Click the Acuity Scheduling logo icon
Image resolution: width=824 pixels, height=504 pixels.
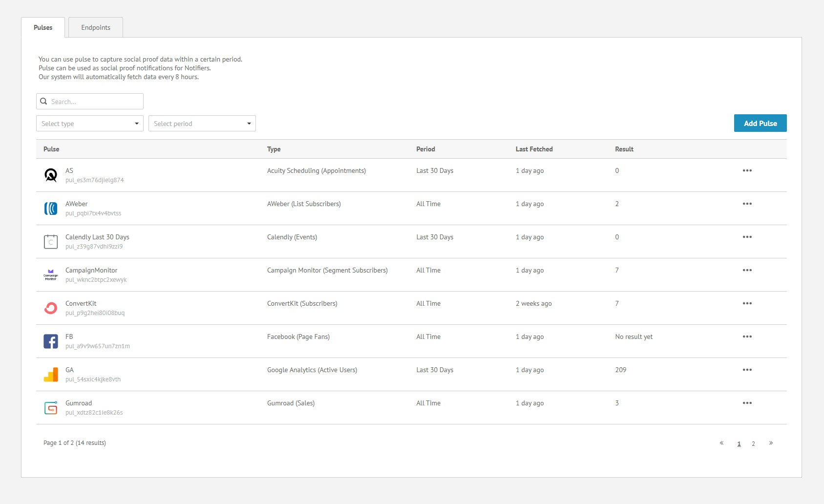51,175
